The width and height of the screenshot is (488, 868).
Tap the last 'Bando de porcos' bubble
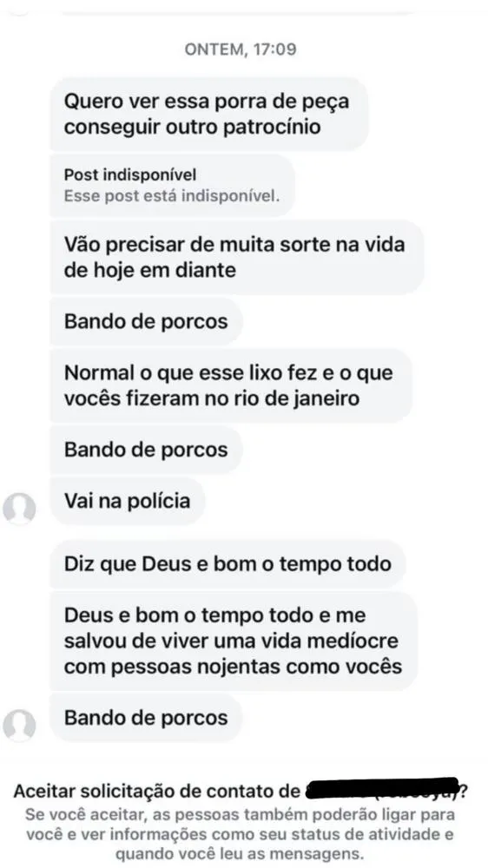coord(146,718)
